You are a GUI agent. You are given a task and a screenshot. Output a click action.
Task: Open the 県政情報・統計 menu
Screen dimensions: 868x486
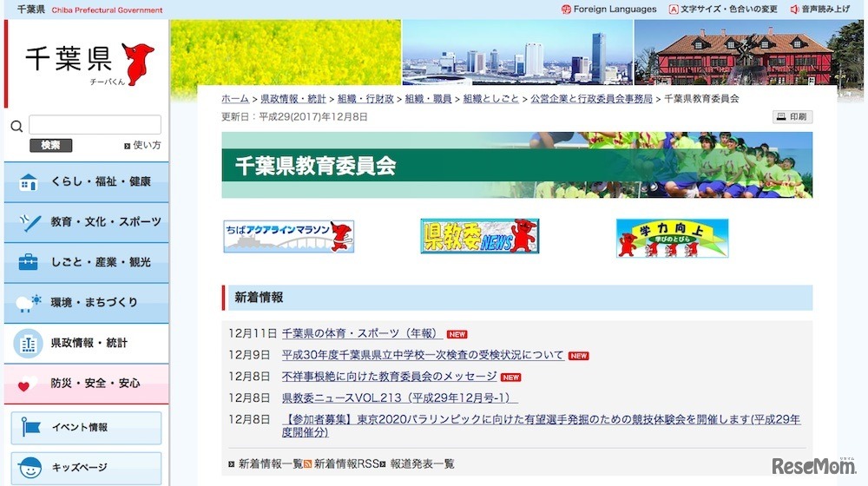tap(86, 343)
